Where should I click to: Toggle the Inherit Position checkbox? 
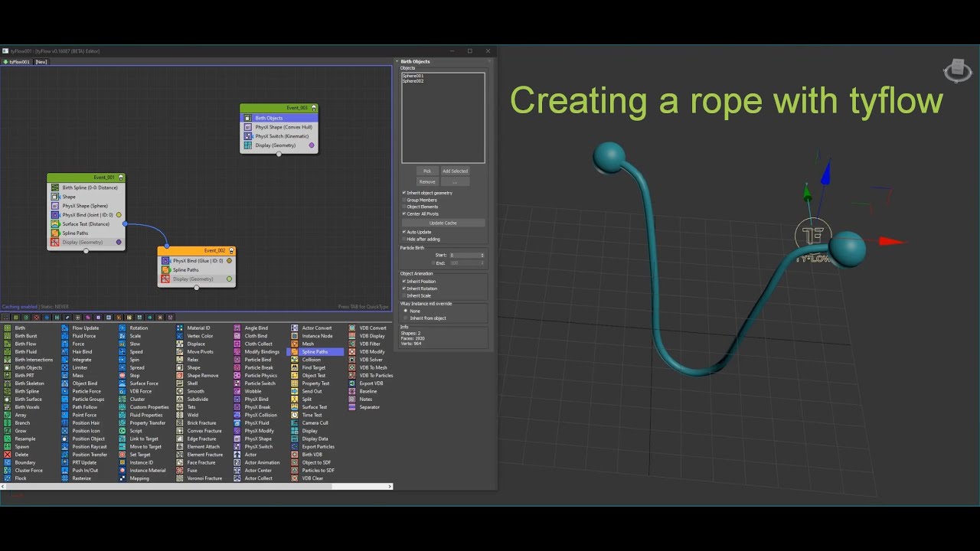point(404,282)
